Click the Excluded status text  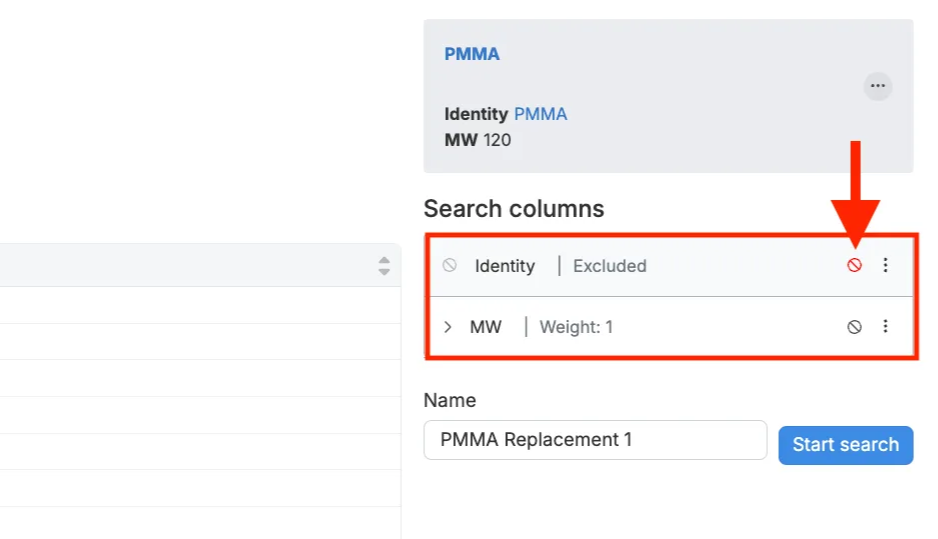pyautogui.click(x=609, y=266)
